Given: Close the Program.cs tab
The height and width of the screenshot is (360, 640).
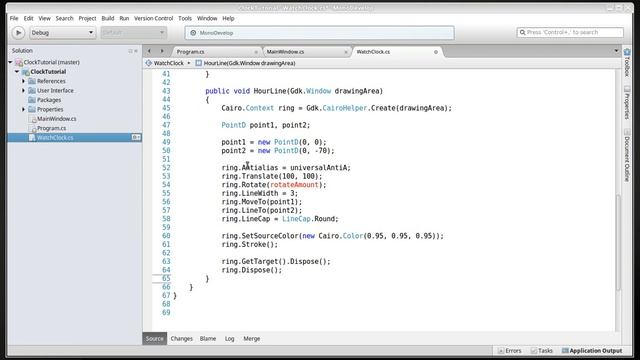Looking at the screenshot, I should [256, 52].
